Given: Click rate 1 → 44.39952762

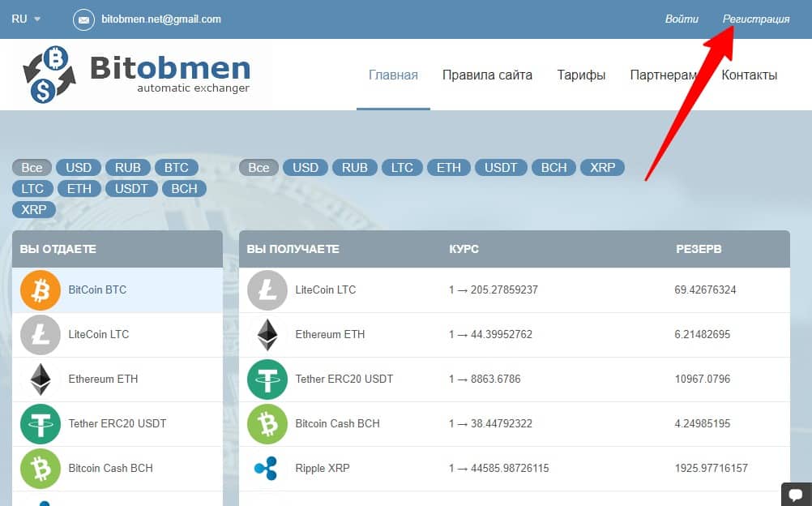Looking at the screenshot, I should click(490, 334).
